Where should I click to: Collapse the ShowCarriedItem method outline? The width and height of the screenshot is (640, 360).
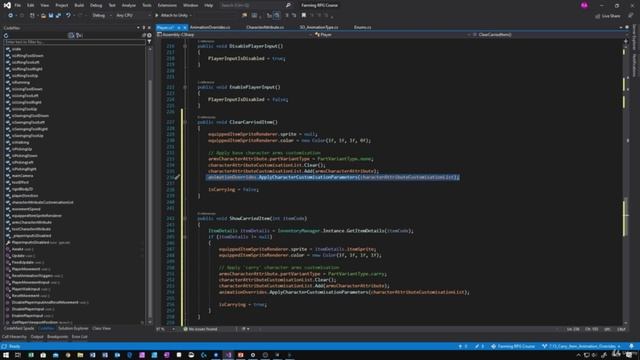(185, 218)
